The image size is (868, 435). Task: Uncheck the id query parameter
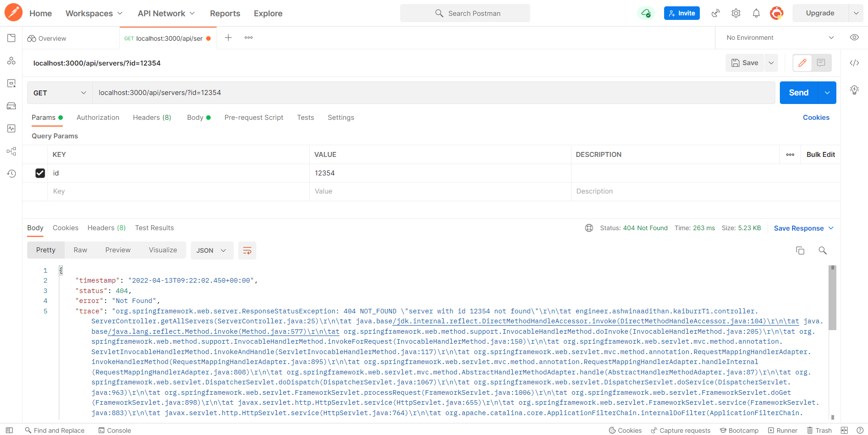[x=40, y=173]
